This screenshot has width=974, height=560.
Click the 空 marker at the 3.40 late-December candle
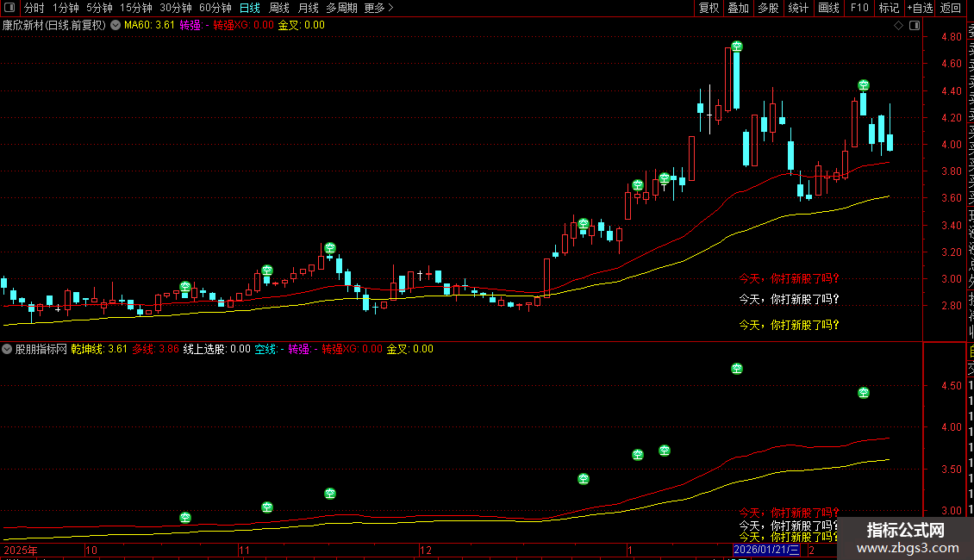(x=584, y=224)
